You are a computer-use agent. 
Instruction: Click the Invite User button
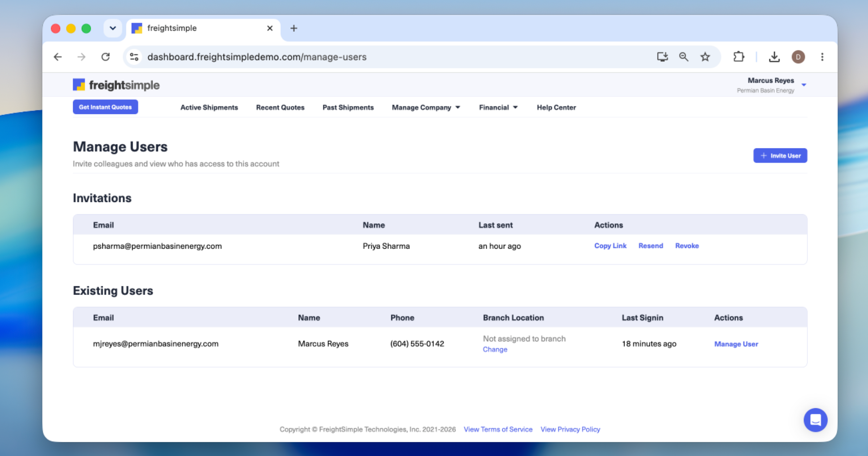[x=780, y=156]
